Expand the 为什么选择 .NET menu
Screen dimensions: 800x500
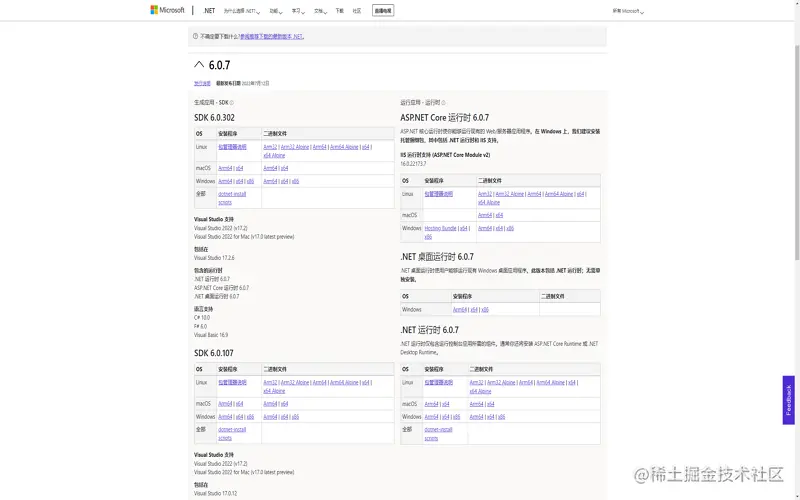[x=242, y=11]
